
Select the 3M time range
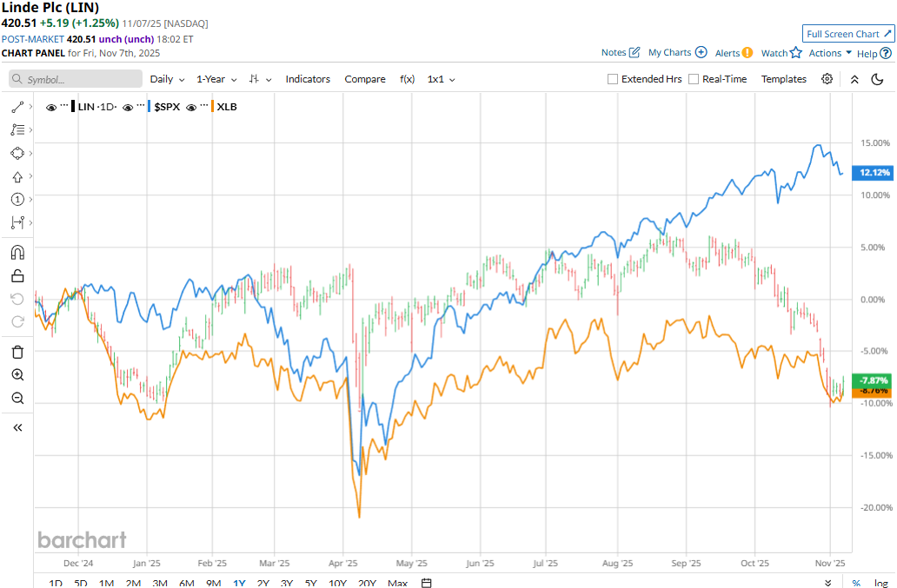[160, 583]
